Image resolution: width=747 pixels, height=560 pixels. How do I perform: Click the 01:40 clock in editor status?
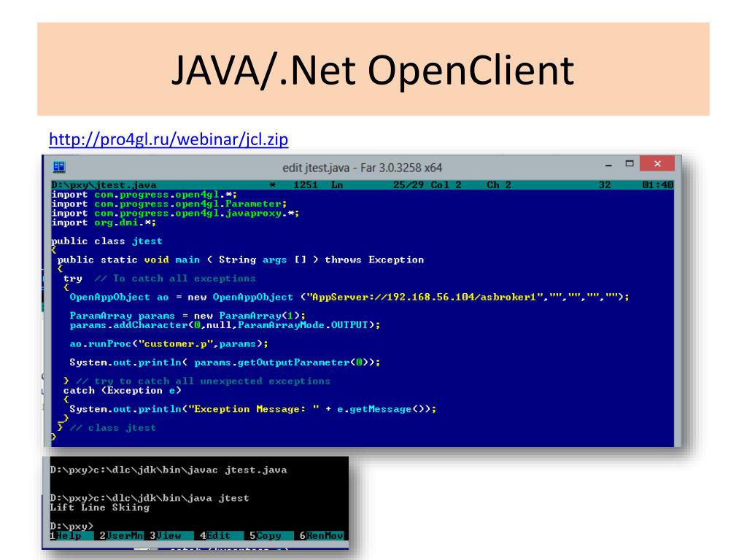(657, 184)
